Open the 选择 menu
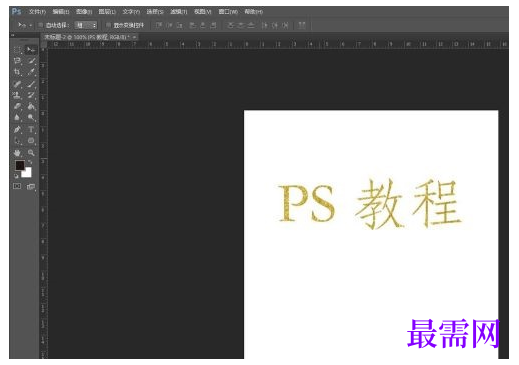The height and width of the screenshot is (365, 519). tap(155, 12)
